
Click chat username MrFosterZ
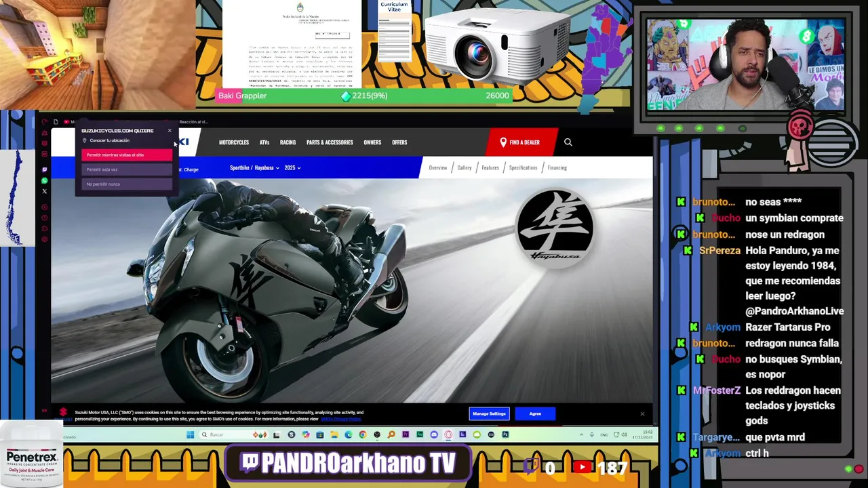[717, 390]
